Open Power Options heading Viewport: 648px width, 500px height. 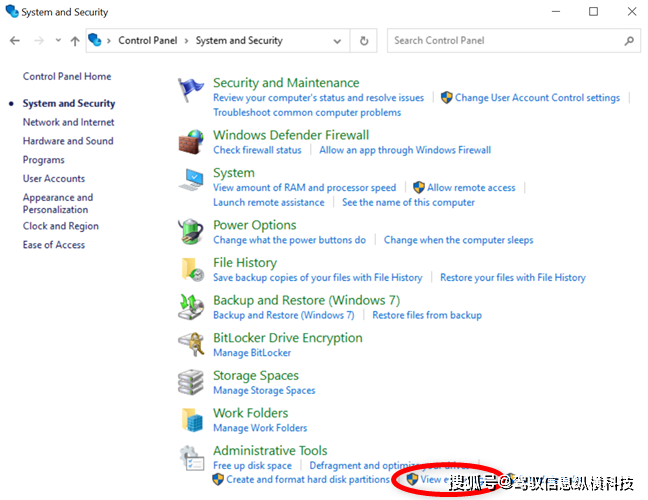255,225
